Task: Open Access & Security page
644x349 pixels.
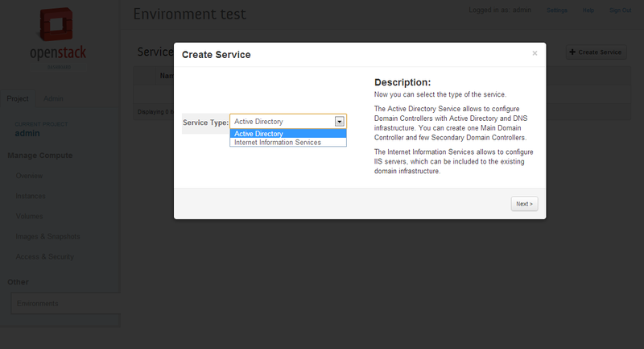Action: [45, 256]
